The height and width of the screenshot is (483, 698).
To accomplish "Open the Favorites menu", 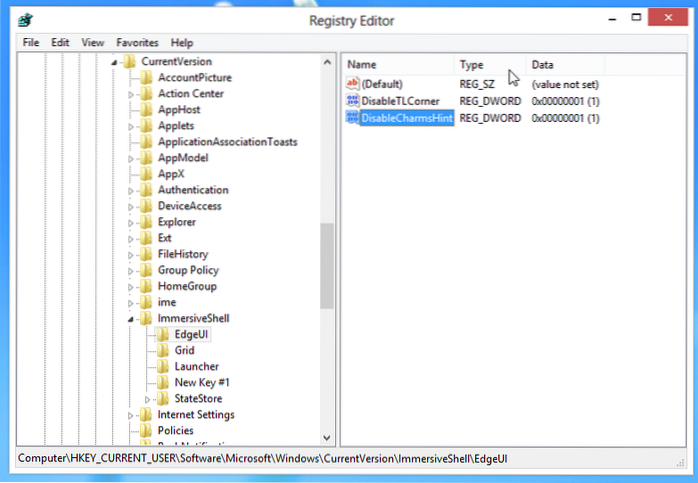I will (137, 43).
